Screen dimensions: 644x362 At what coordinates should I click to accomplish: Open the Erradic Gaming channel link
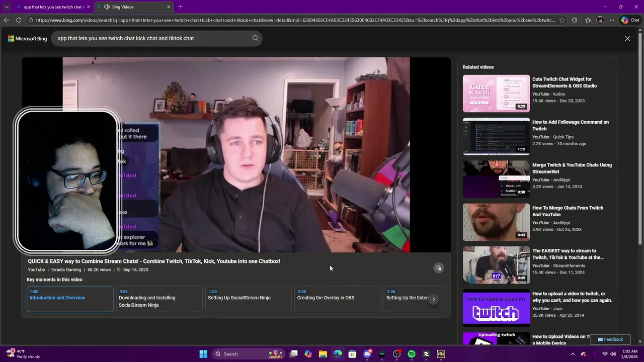pyautogui.click(x=66, y=269)
